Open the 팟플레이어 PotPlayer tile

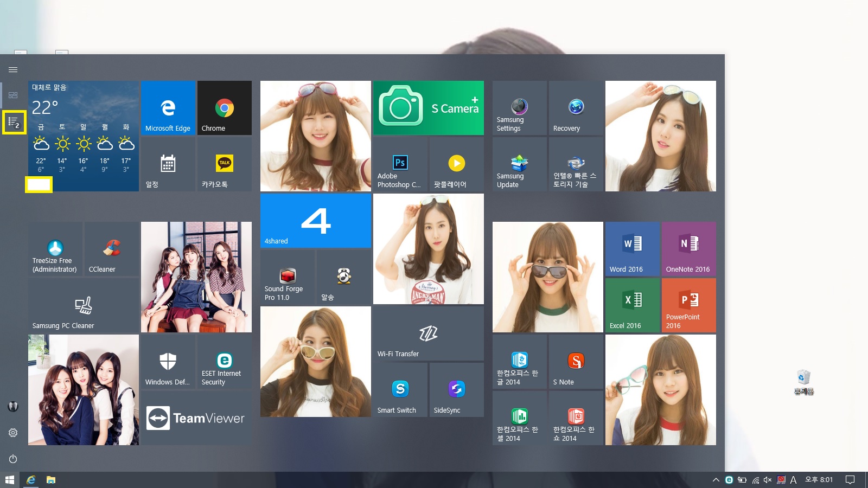click(x=456, y=164)
